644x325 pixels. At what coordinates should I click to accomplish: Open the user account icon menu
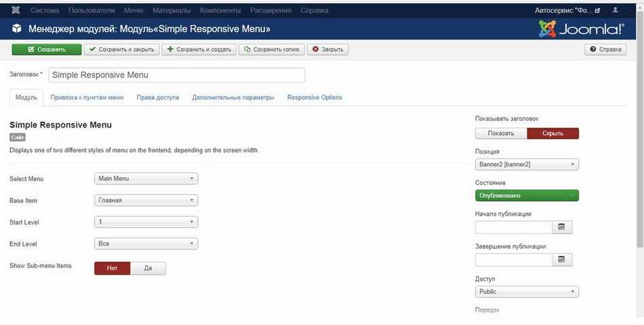pyautogui.click(x=616, y=11)
